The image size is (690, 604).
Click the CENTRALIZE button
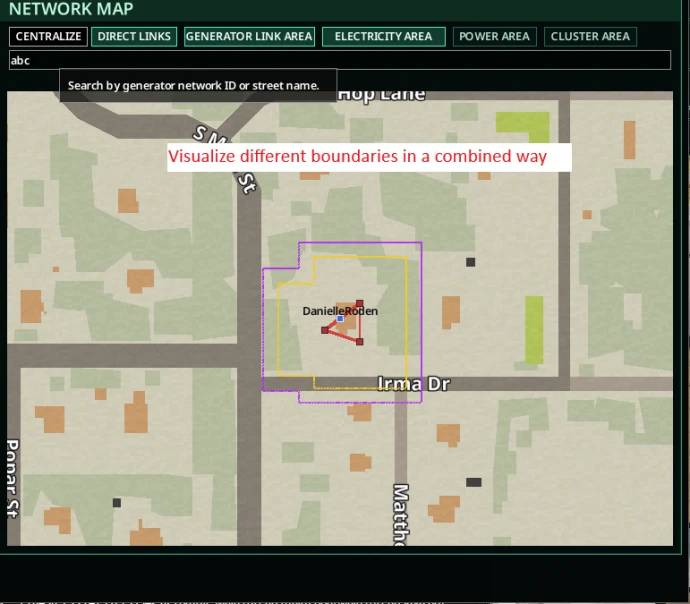[x=48, y=37]
